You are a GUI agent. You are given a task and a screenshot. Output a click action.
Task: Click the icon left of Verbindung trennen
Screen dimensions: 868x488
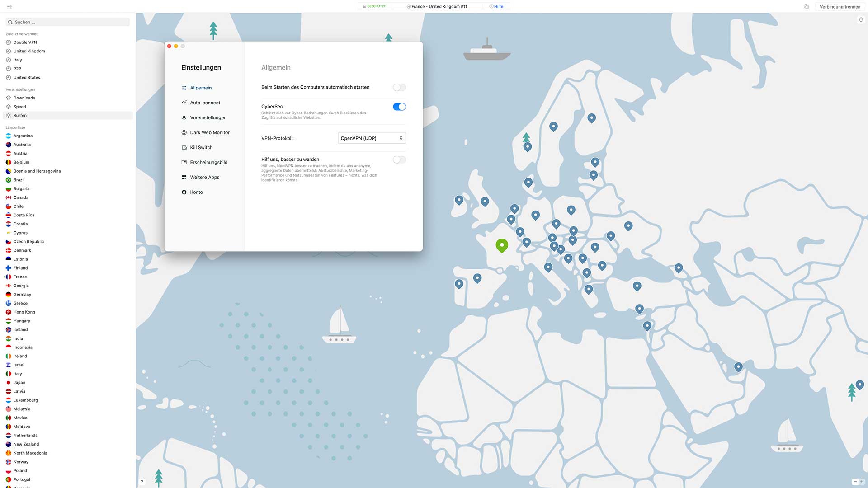tap(806, 6)
